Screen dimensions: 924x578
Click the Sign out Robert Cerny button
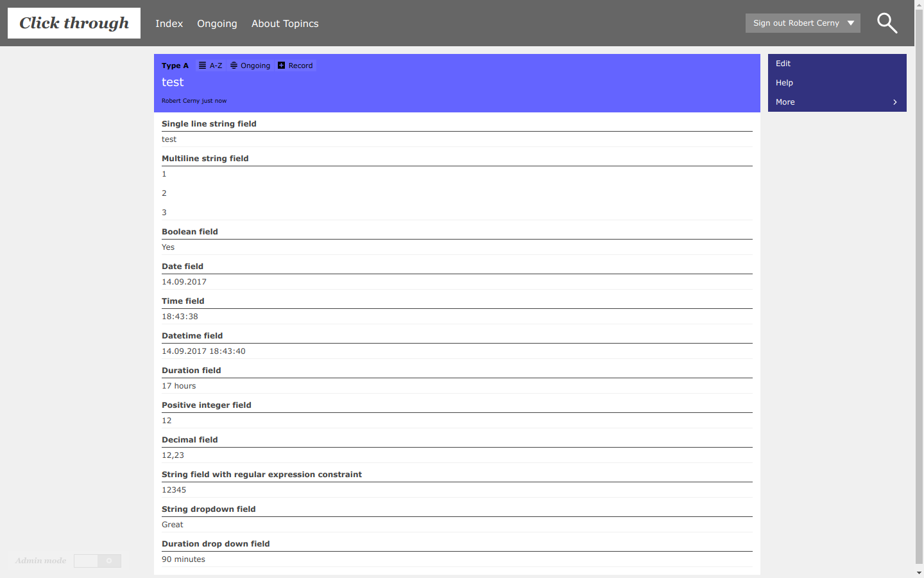[x=796, y=23]
